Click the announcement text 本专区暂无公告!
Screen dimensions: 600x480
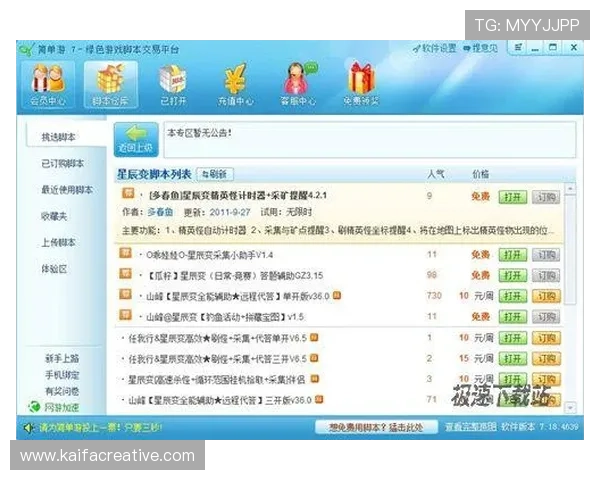[x=199, y=133]
